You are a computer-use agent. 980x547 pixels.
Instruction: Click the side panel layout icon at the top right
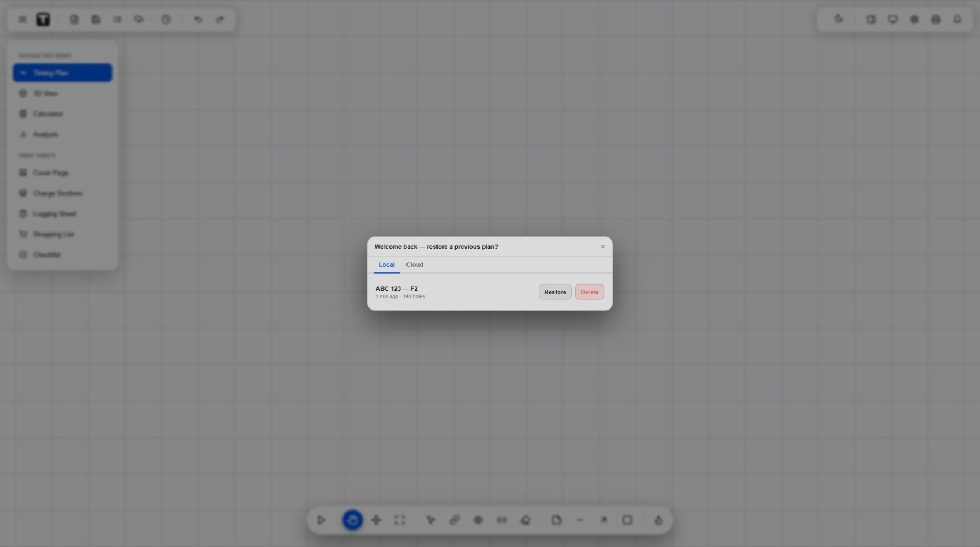click(871, 20)
